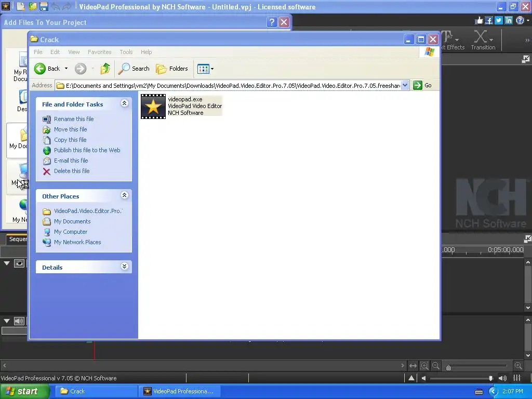The height and width of the screenshot is (399, 532).
Task: Toggle the audio track speaker mute icon
Action: pos(19,321)
